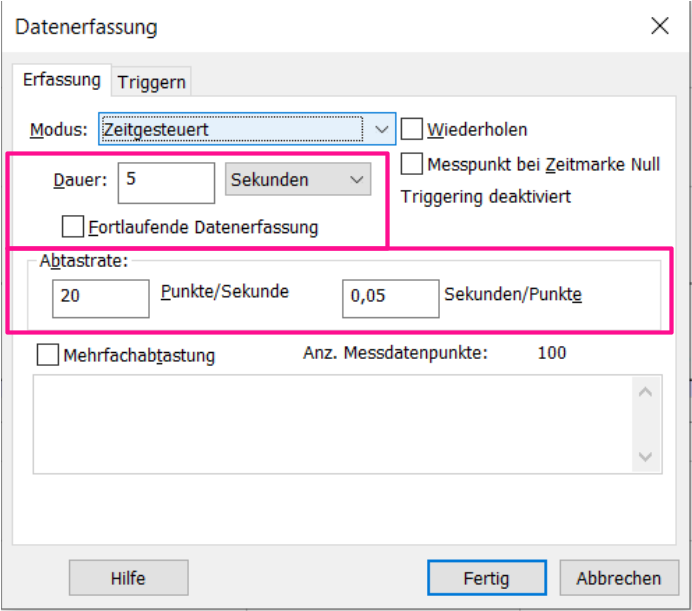Click the scroll up arrow in text box
Screen dimensions: 692x611
(646, 392)
